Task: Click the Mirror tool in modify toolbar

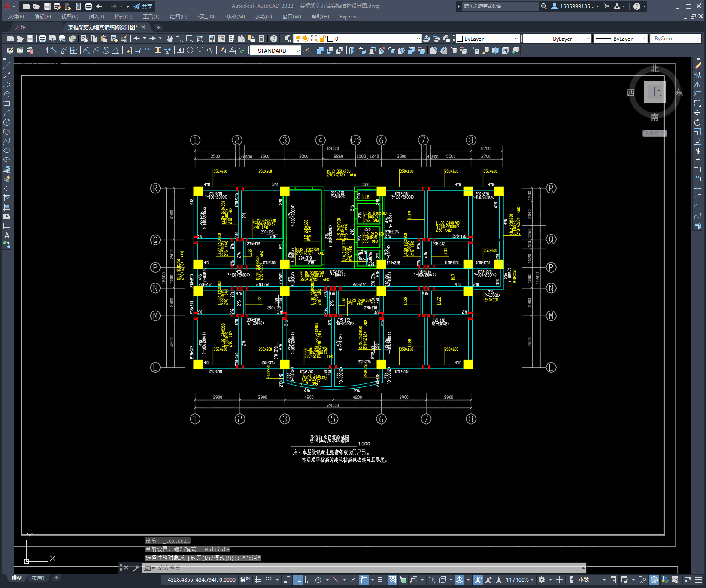Action: [697, 84]
